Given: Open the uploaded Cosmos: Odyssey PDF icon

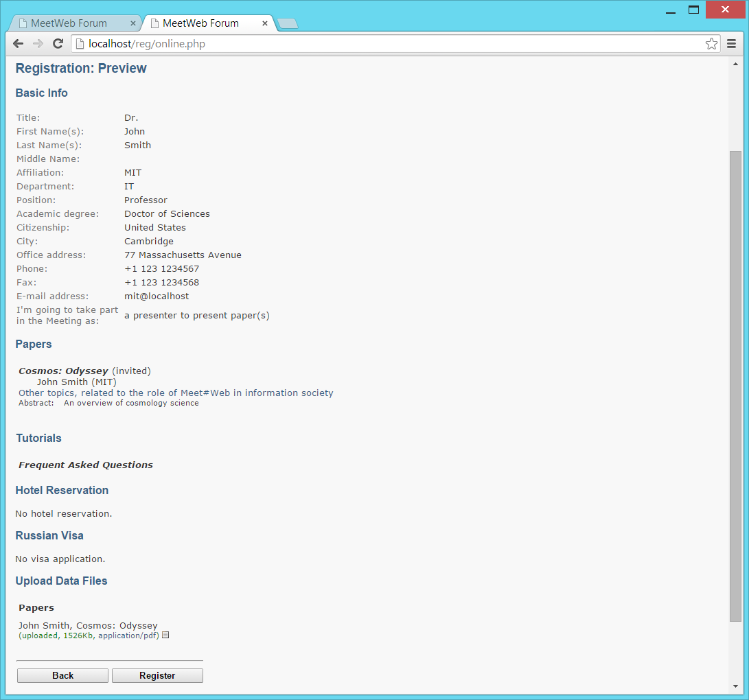Looking at the screenshot, I should tap(164, 635).
